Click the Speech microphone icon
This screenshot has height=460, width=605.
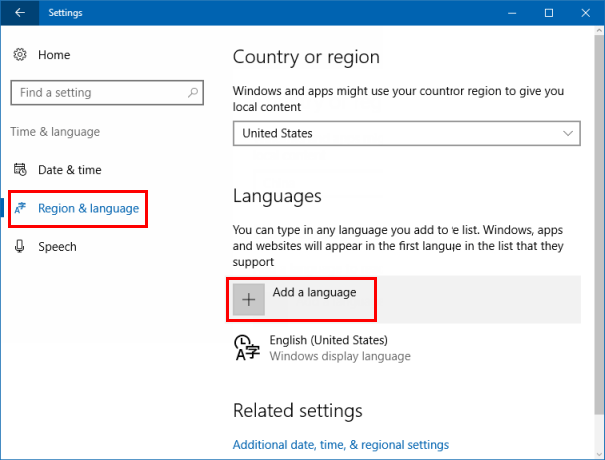point(20,247)
